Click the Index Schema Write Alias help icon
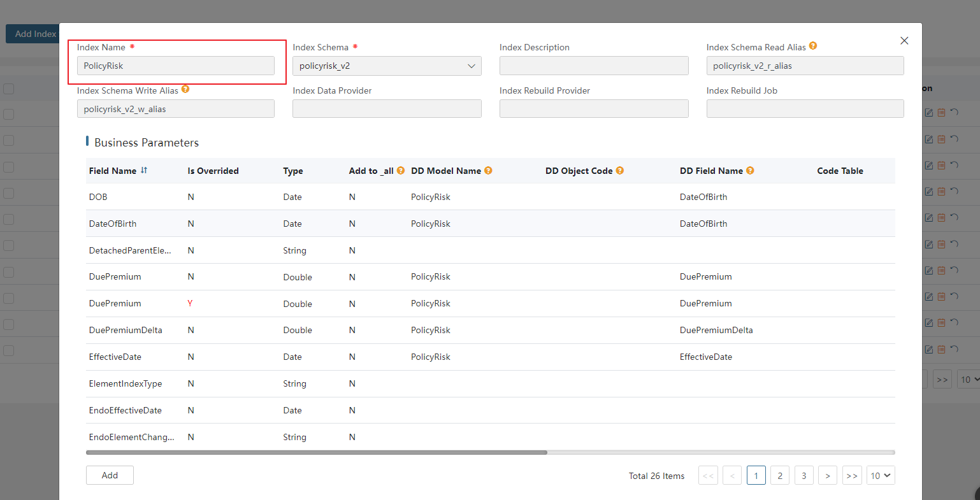 (x=185, y=89)
